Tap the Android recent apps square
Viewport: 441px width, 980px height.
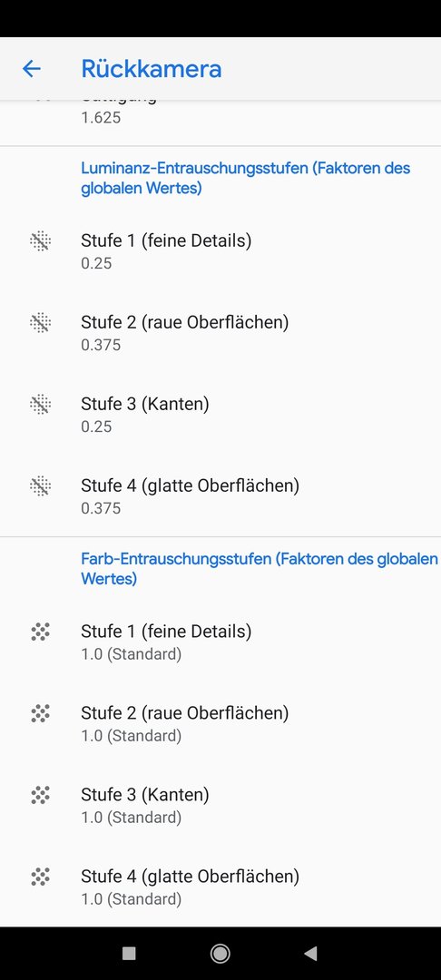coord(129,953)
